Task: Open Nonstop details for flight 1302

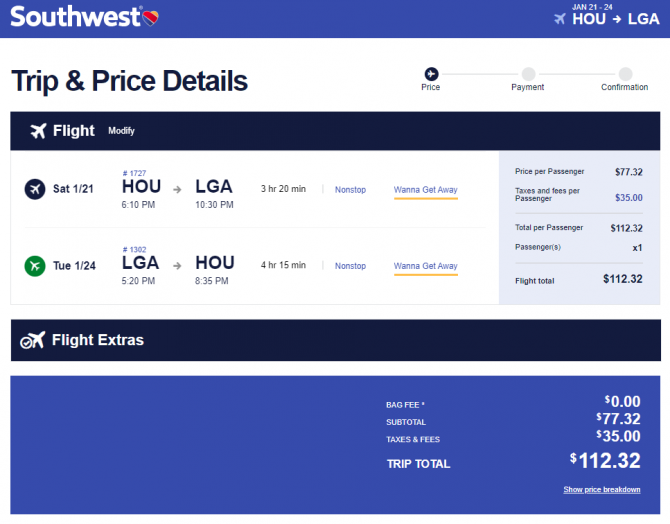Action: point(350,266)
